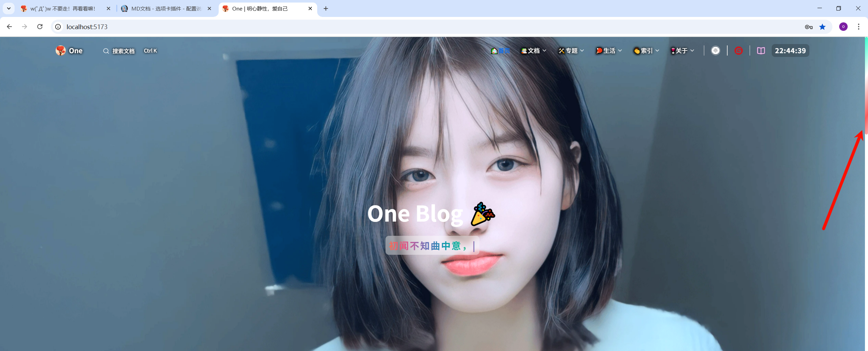Open Chrome three-dot menu

click(859, 27)
